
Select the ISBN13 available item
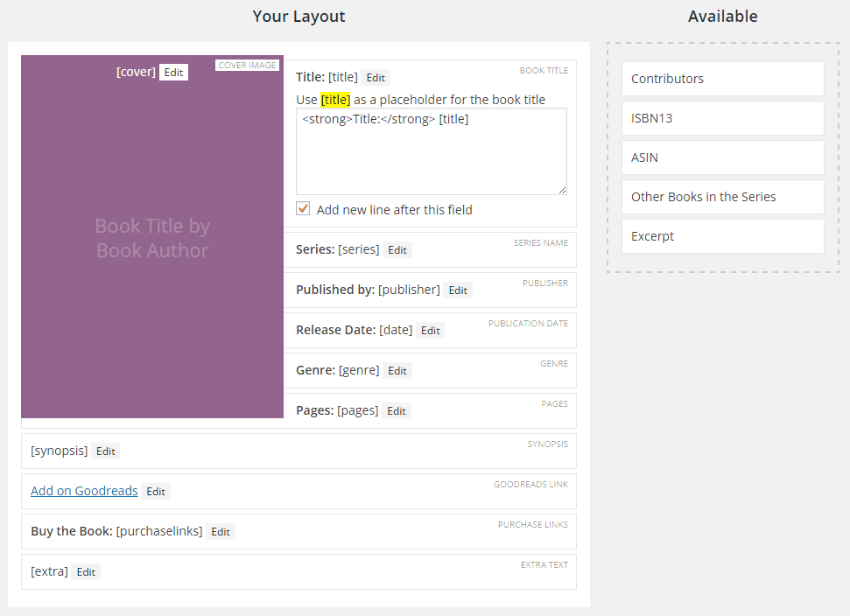tap(722, 118)
